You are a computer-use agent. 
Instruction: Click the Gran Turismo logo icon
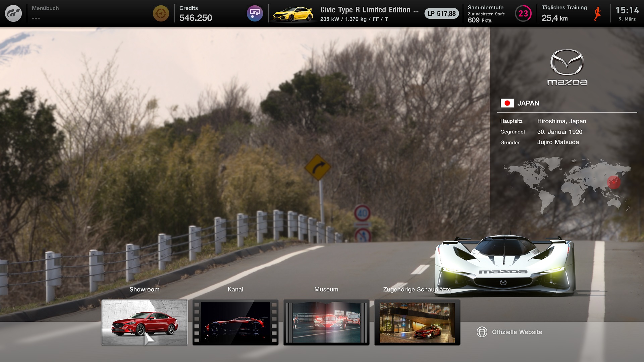click(x=13, y=14)
